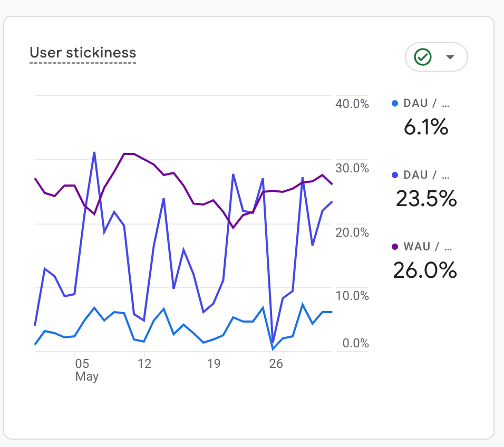The height and width of the screenshot is (447, 504).
Task: Open the dropdown arrow beside the checkmark
Action: [450, 57]
